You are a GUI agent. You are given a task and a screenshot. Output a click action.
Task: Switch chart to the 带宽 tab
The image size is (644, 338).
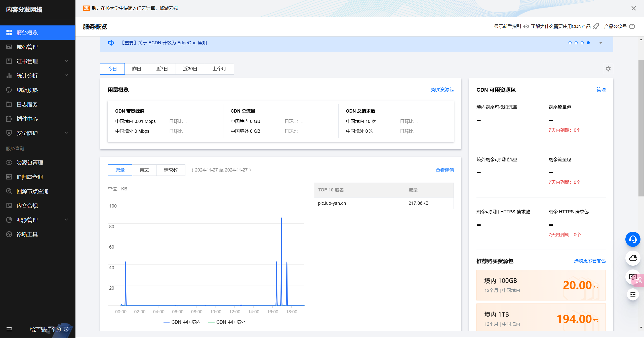(x=144, y=170)
